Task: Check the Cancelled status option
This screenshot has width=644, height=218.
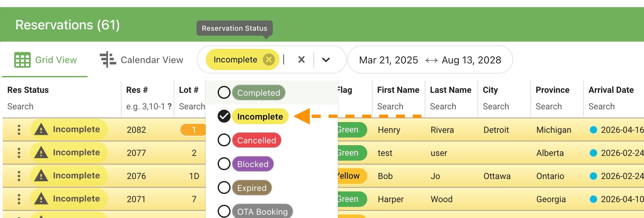Action: [x=224, y=140]
